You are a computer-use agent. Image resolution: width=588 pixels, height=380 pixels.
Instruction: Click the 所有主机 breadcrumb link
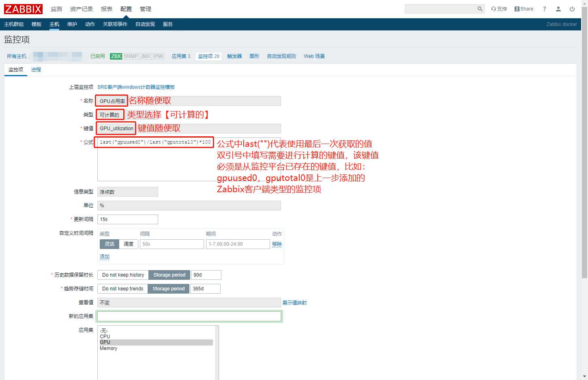tap(17, 56)
